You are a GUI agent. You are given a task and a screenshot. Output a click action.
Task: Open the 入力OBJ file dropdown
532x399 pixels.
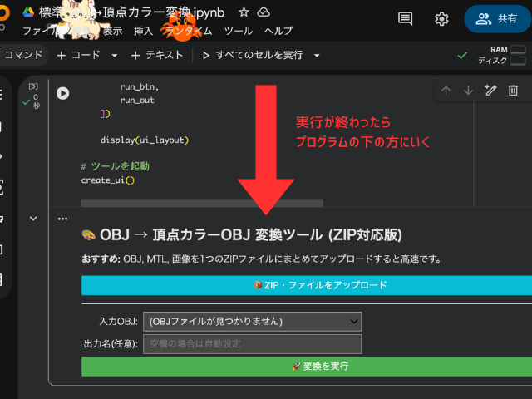click(x=252, y=321)
